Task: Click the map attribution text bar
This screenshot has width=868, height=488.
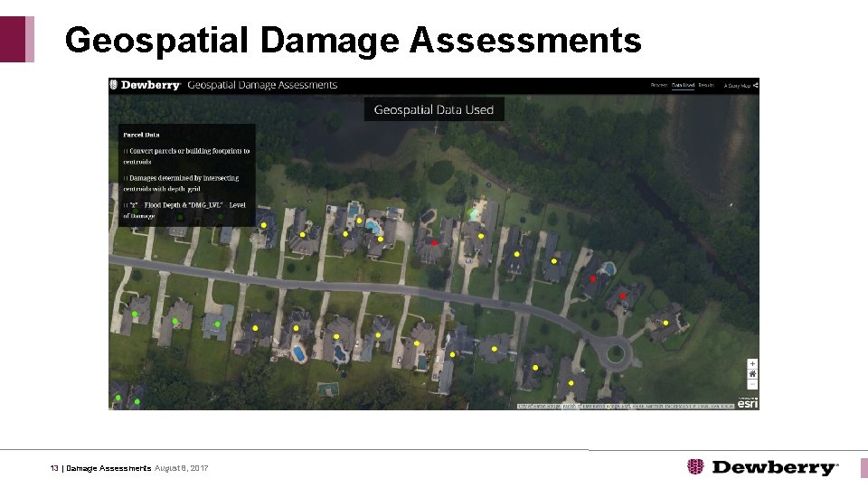Action: click(x=626, y=406)
